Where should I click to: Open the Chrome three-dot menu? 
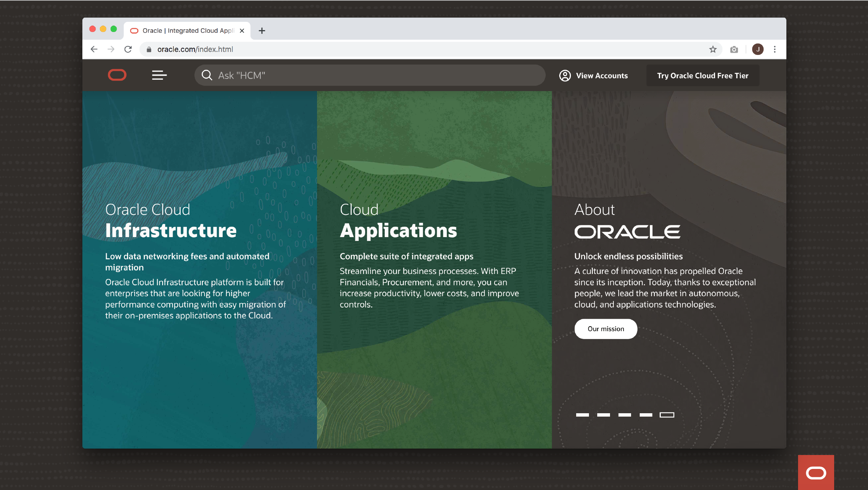(x=775, y=49)
